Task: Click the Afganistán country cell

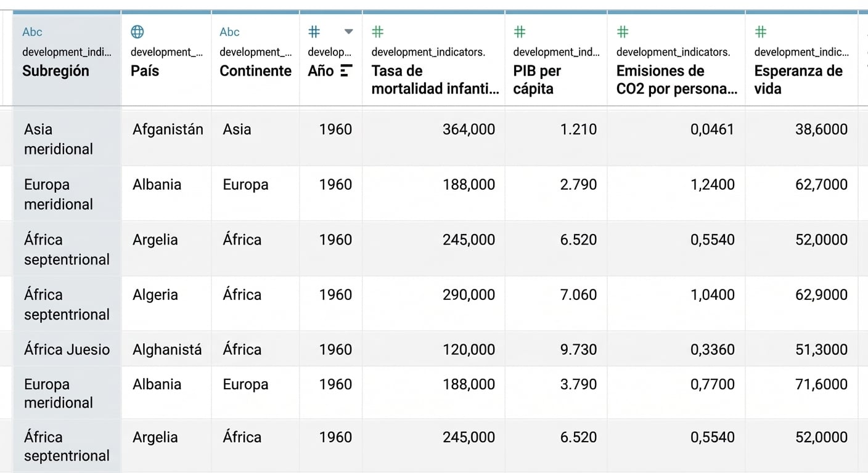Action: pos(168,129)
